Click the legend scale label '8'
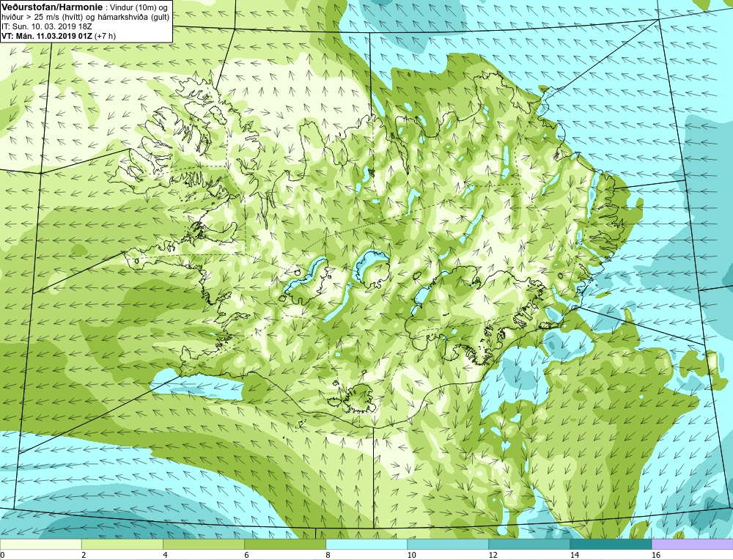This screenshot has width=733, height=560. [328, 555]
